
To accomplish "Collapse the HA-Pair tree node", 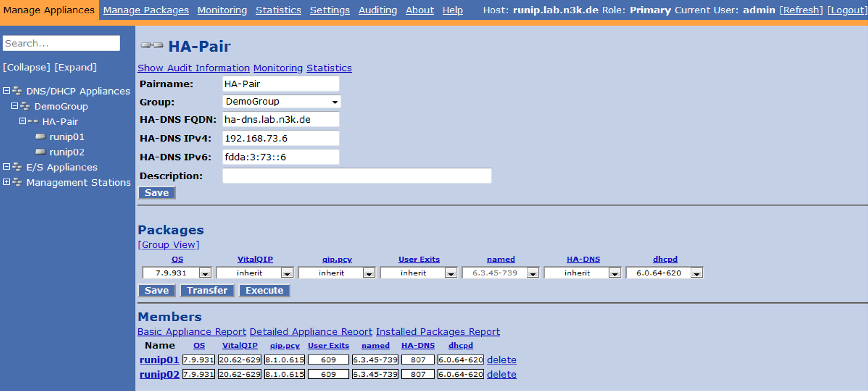I will 22,121.
